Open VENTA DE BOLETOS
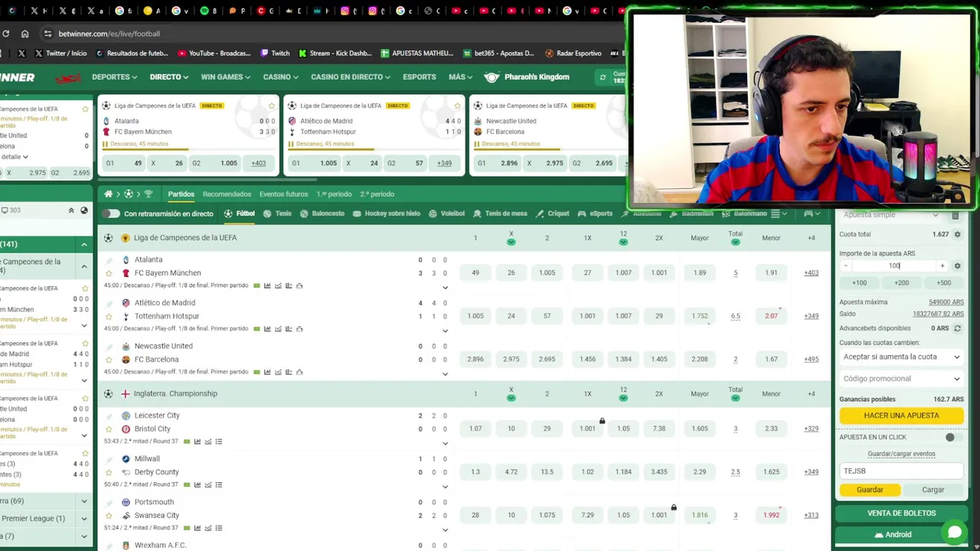Viewport: 980px width, 551px height. point(901,514)
